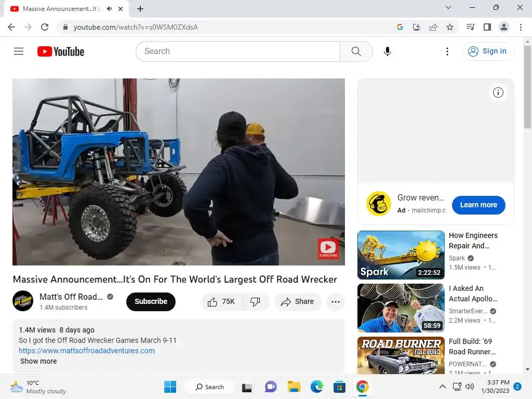Click the YouTube logo
The width and height of the screenshot is (532, 399).
click(61, 51)
